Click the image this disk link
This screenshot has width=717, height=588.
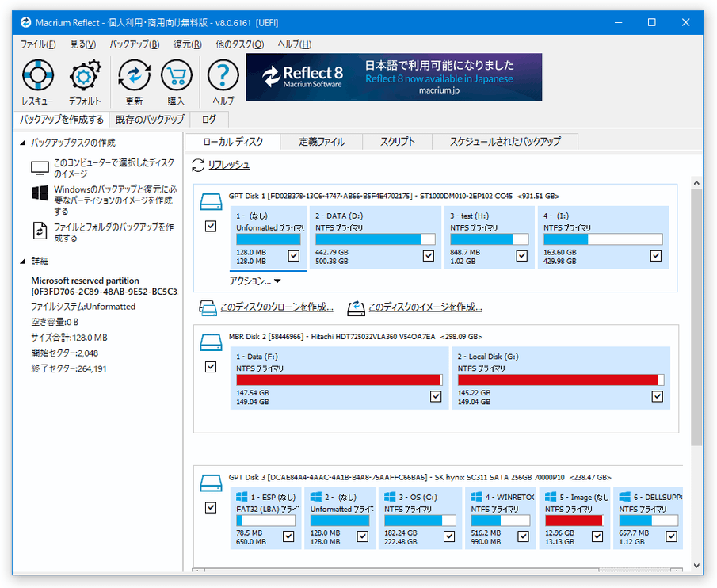[425, 307]
